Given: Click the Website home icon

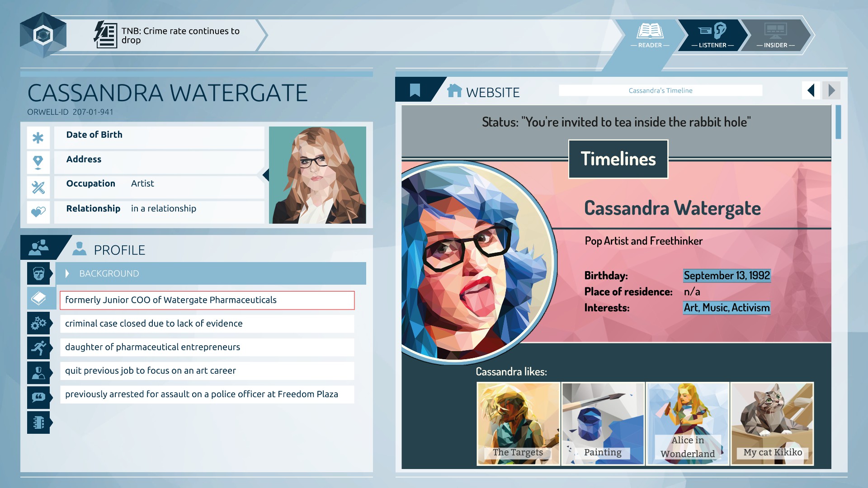Looking at the screenshot, I should coord(454,91).
